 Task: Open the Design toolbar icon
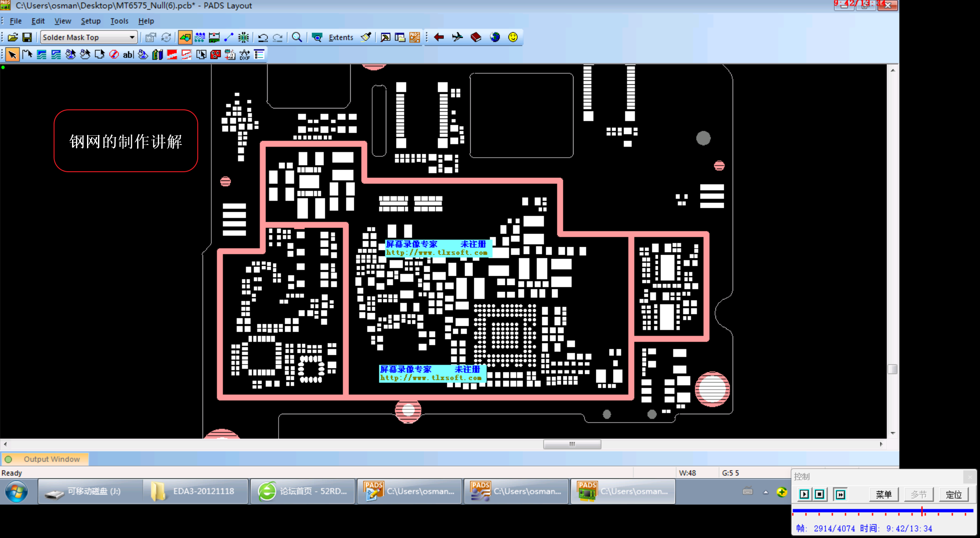point(200,37)
